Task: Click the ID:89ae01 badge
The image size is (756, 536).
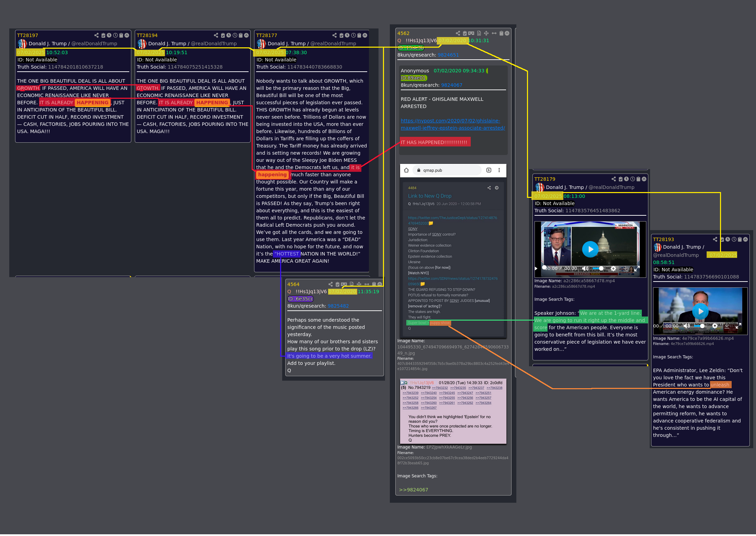Action: (413, 78)
